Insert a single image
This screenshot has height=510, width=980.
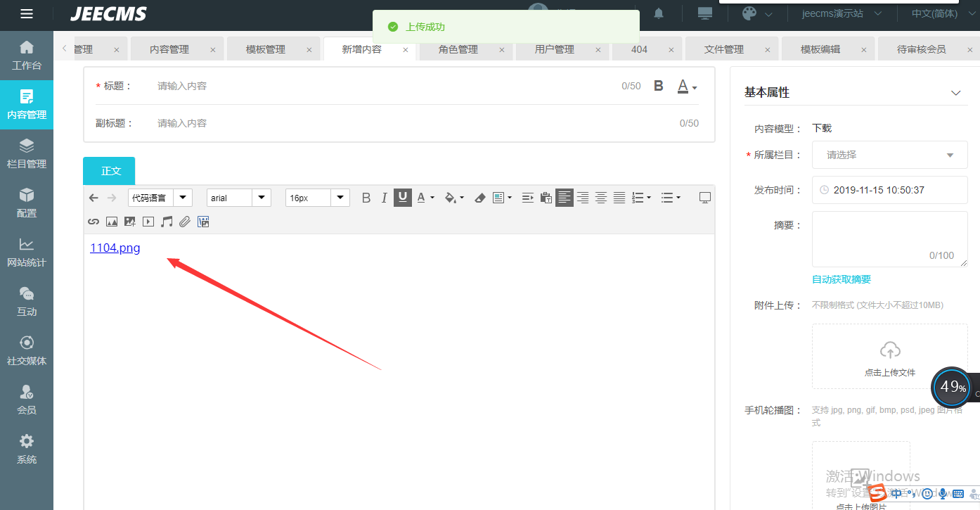click(x=112, y=222)
